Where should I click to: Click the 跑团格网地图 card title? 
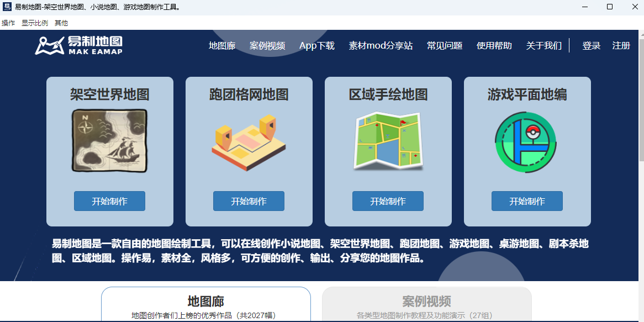pos(249,95)
